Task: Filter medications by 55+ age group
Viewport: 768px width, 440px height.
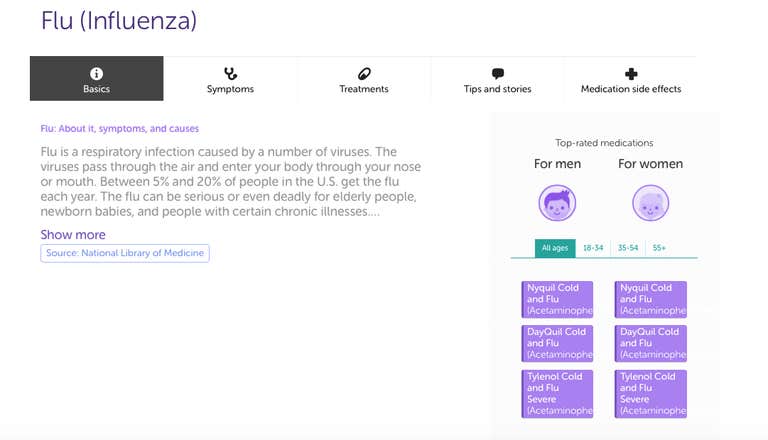Action: pyautogui.click(x=659, y=248)
